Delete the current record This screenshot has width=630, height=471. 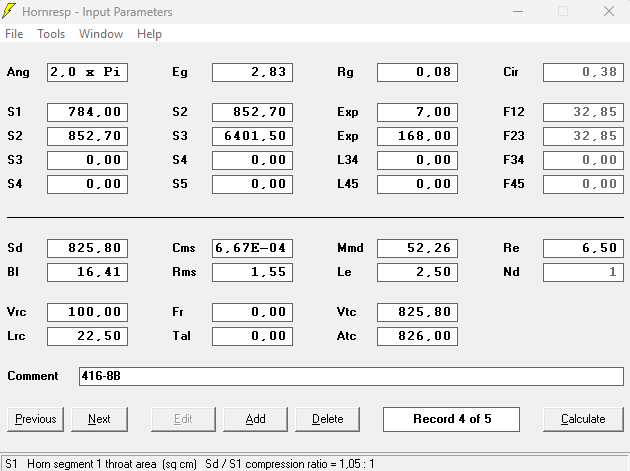coord(327,419)
